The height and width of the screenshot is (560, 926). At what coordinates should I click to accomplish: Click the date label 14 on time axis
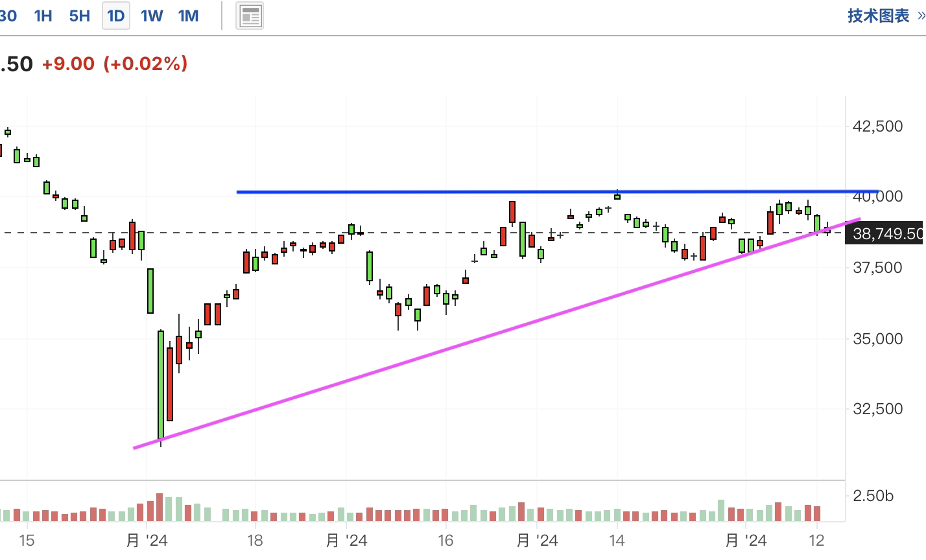[x=617, y=540]
